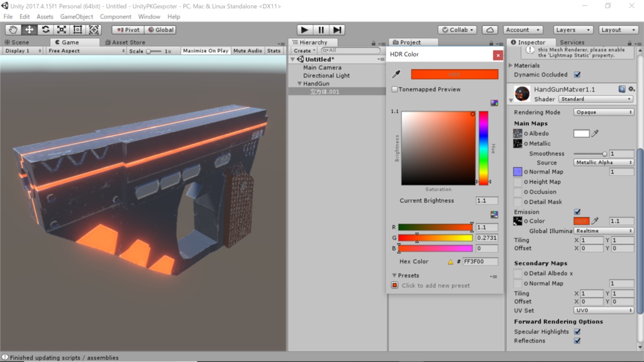Toggle Reflections checkbox
The image size is (644, 362).
click(x=577, y=341)
